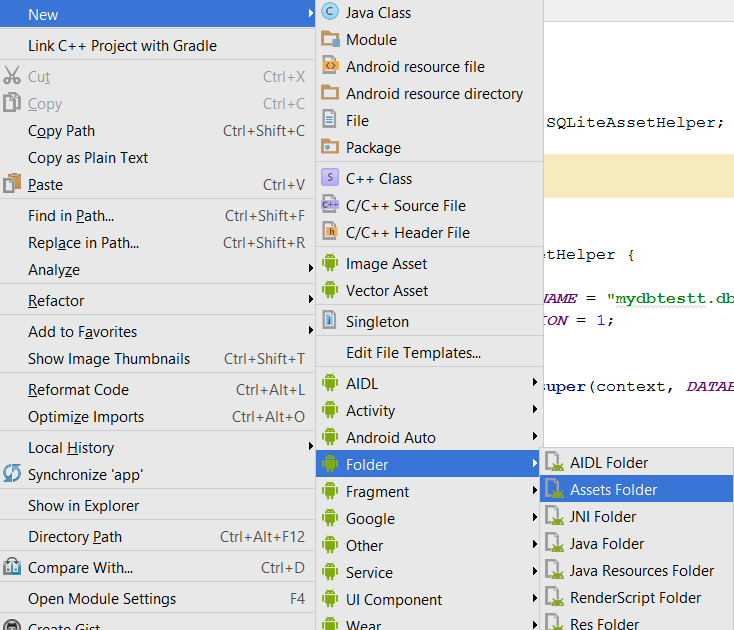Click the Android resource directory icon
The image size is (734, 630).
pyautogui.click(x=330, y=93)
